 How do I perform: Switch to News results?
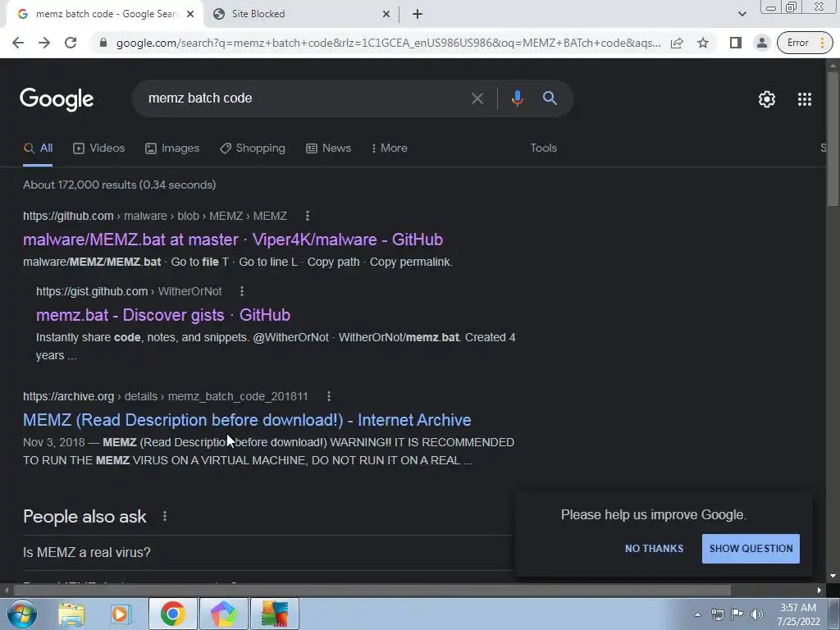click(328, 148)
